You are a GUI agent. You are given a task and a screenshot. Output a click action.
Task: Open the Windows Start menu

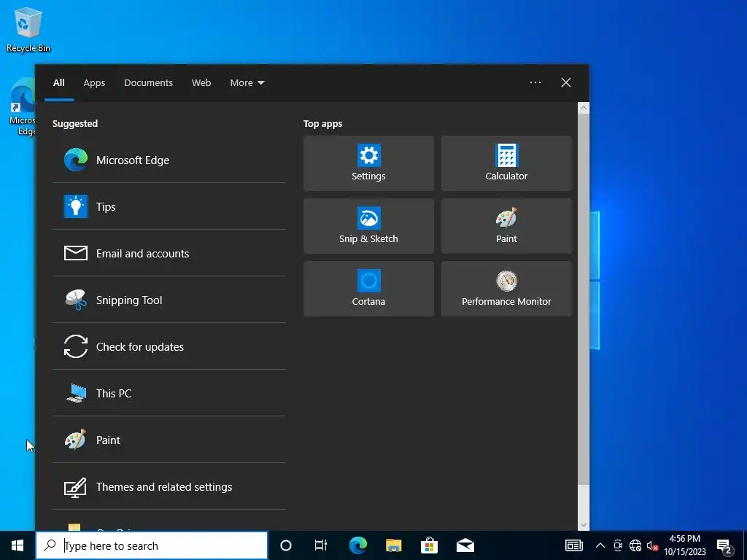click(x=18, y=545)
